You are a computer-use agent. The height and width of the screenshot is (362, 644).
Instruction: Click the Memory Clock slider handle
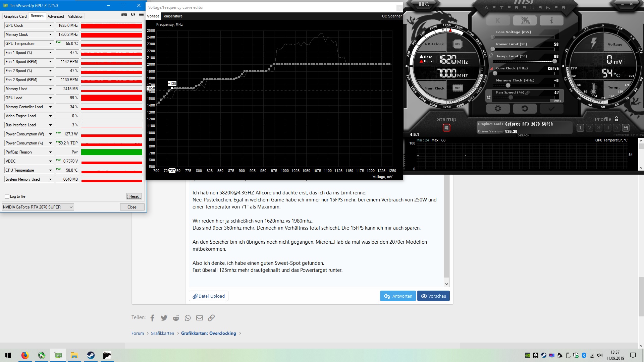tap(508, 85)
